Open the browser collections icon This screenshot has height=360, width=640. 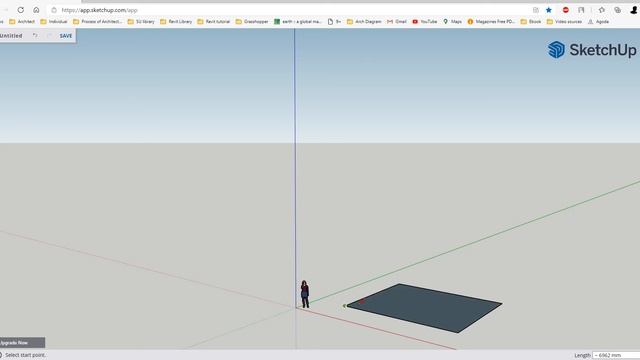coord(618,10)
